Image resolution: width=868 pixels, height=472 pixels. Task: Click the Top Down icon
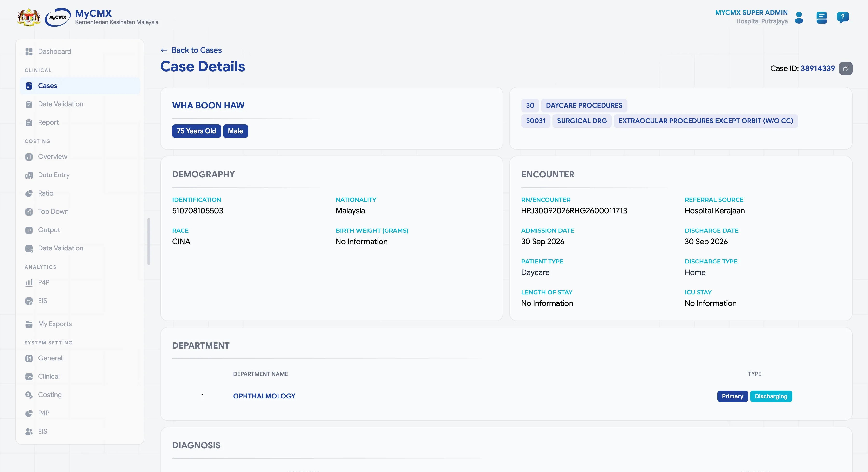point(29,212)
